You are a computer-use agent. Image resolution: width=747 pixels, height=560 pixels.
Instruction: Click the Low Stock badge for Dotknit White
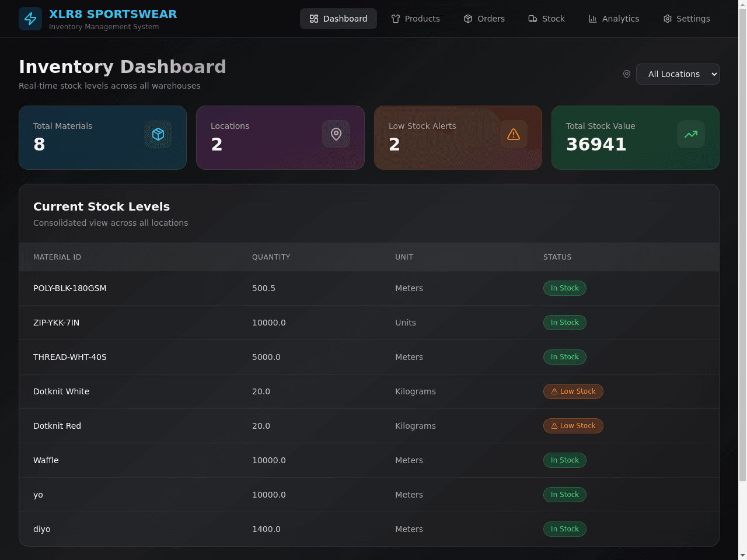573,391
